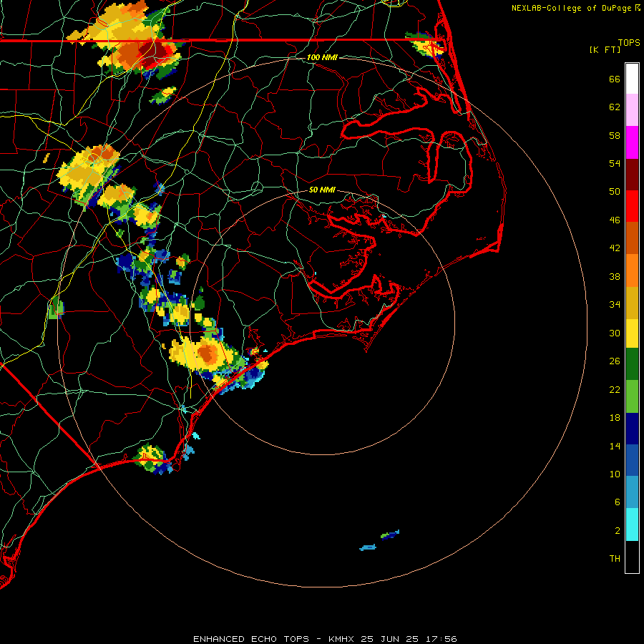
Task: Click the '66' legend value
Action: tap(615, 79)
